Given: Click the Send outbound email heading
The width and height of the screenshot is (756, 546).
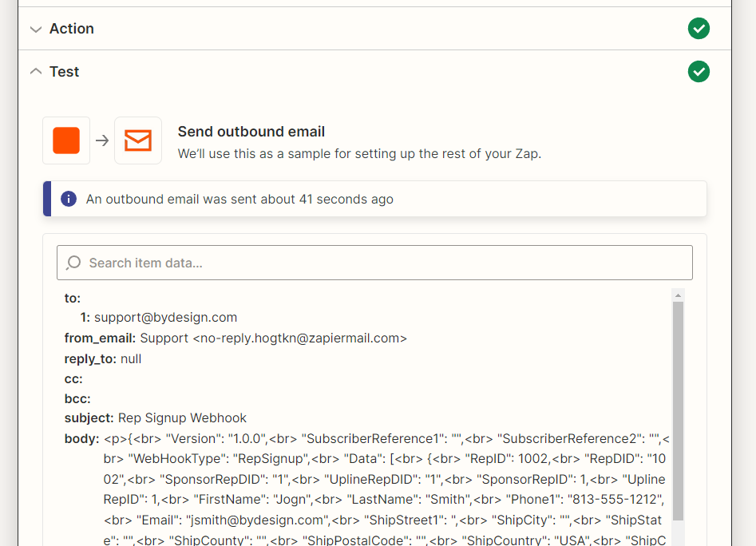Looking at the screenshot, I should point(251,132).
